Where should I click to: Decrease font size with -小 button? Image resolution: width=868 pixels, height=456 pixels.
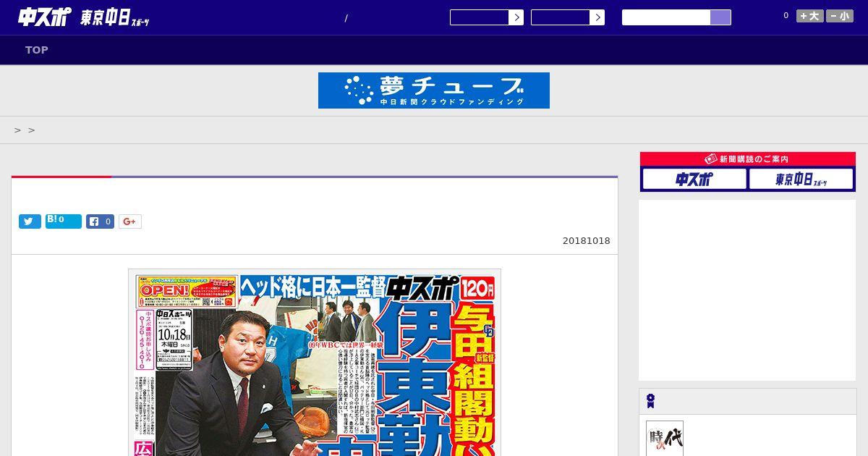pos(840,16)
